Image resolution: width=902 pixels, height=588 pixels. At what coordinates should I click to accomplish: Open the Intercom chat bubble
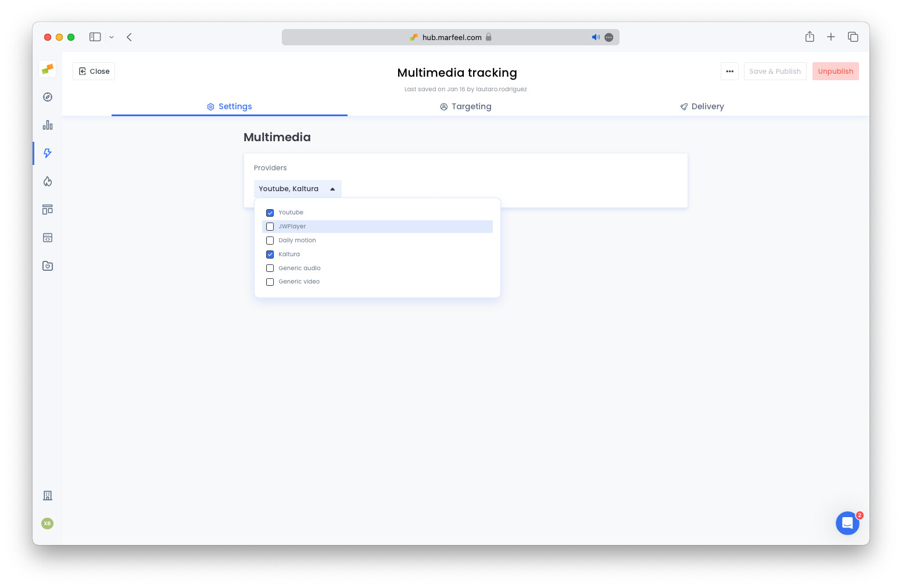(x=847, y=523)
